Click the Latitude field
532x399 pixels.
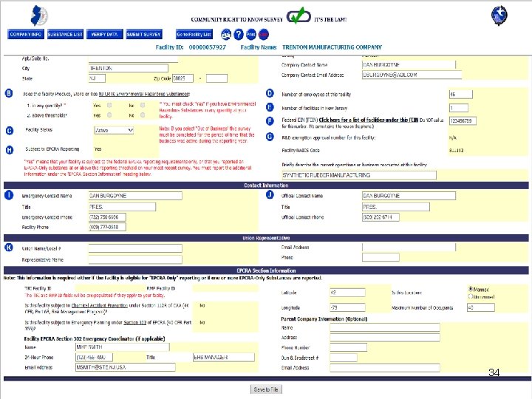pyautogui.click(x=347, y=293)
